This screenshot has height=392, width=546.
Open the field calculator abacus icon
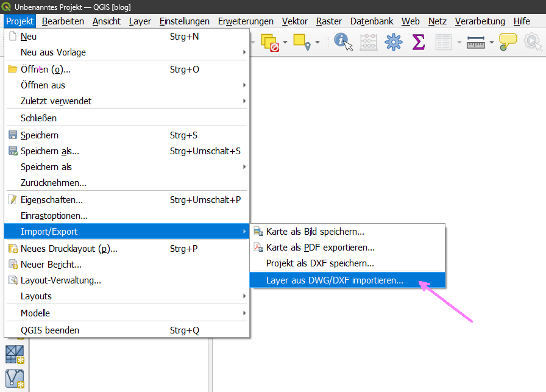point(368,41)
